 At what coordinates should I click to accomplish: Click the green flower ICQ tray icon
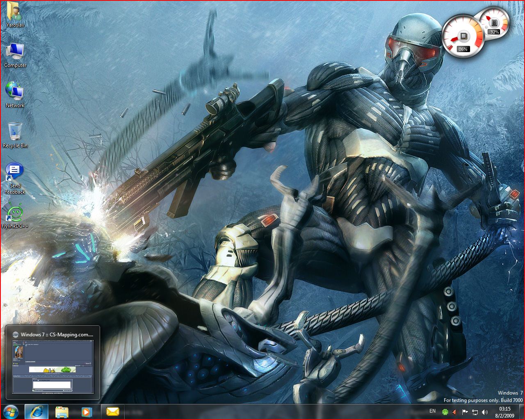(x=445, y=412)
